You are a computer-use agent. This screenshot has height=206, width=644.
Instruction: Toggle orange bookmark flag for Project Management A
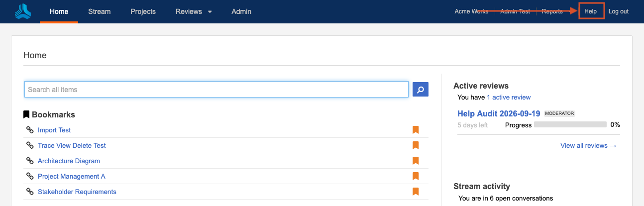point(416,176)
